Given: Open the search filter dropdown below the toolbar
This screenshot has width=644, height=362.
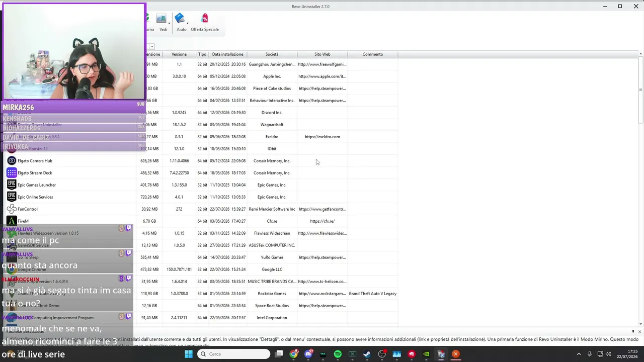Looking at the screenshot, I should pos(151,47).
